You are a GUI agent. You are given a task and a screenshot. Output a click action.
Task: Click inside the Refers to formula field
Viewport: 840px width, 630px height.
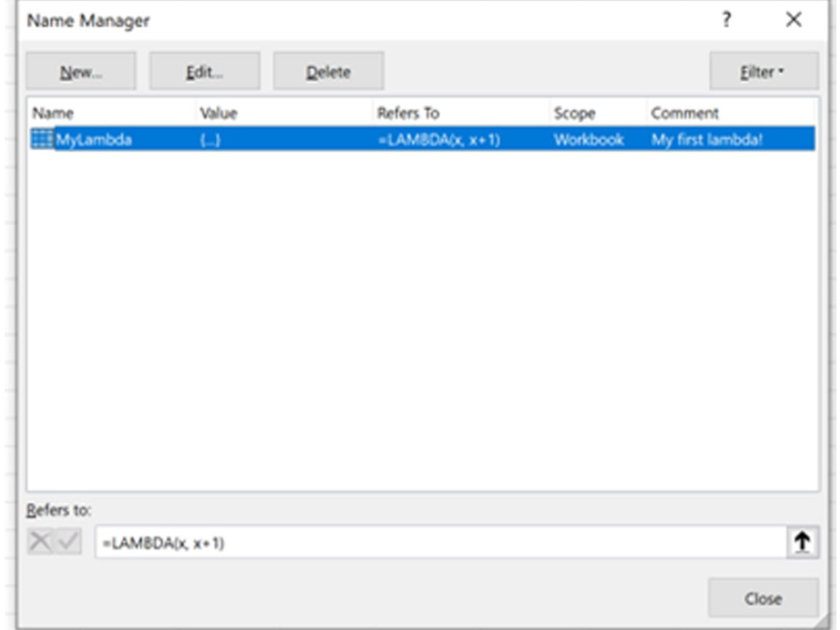(440, 542)
